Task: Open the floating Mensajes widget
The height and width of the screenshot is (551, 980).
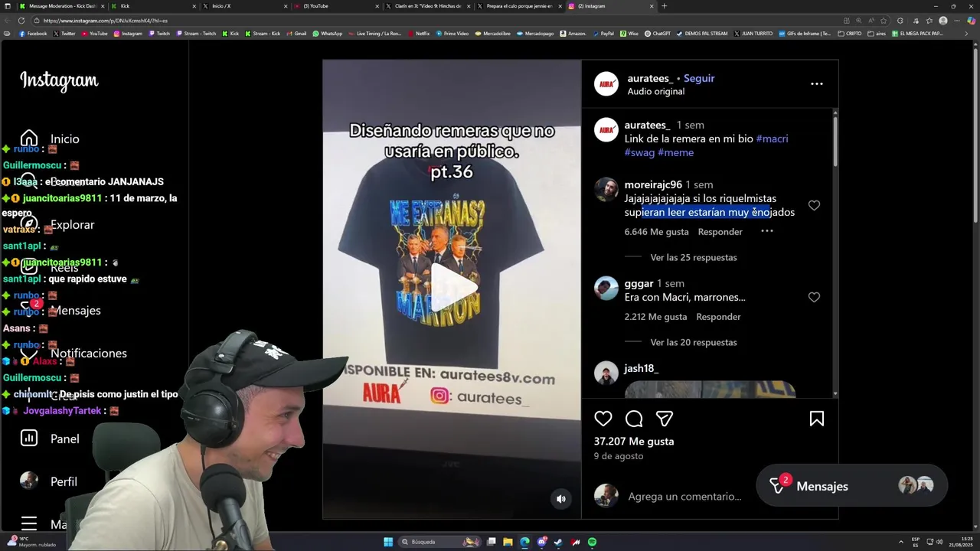Action: coord(851,486)
